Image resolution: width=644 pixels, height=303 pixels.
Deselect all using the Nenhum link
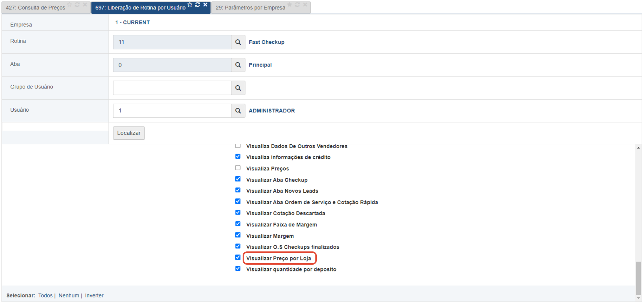[69, 295]
